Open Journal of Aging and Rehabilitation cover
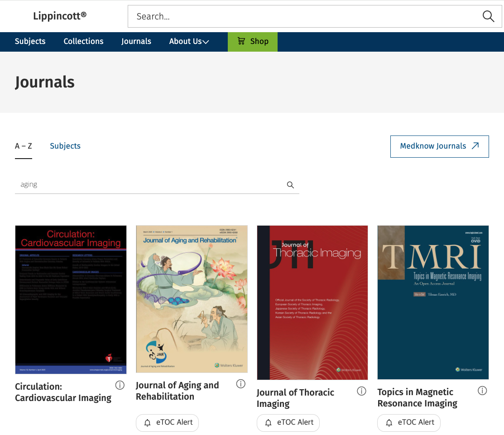 192,299
